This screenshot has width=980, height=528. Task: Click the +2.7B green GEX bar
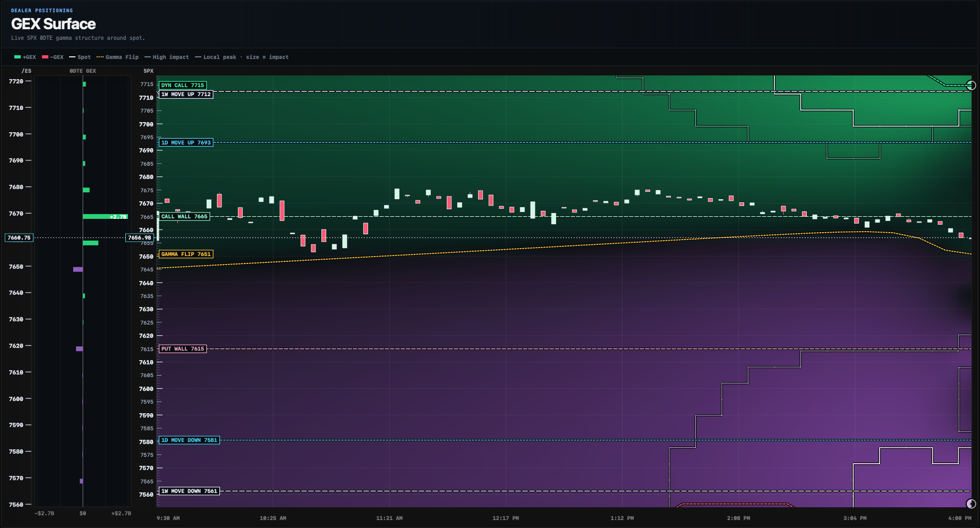click(105, 217)
